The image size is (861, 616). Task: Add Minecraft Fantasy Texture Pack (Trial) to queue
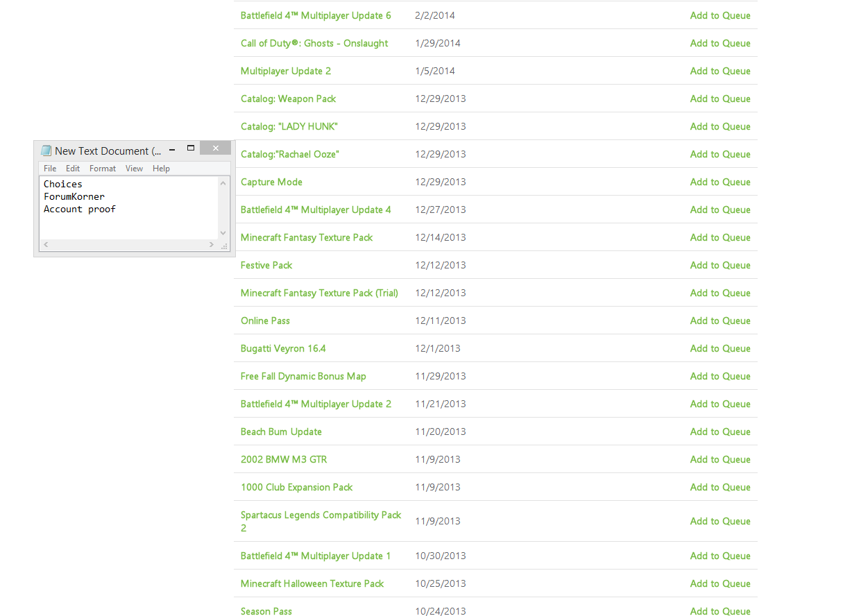pyautogui.click(x=720, y=293)
